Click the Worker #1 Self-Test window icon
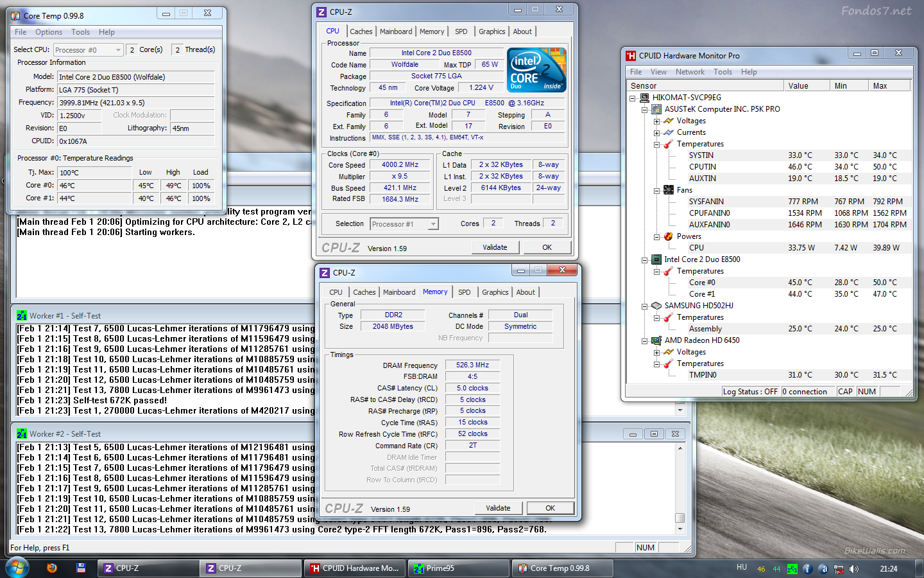Image resolution: width=924 pixels, height=578 pixels. click(x=22, y=316)
